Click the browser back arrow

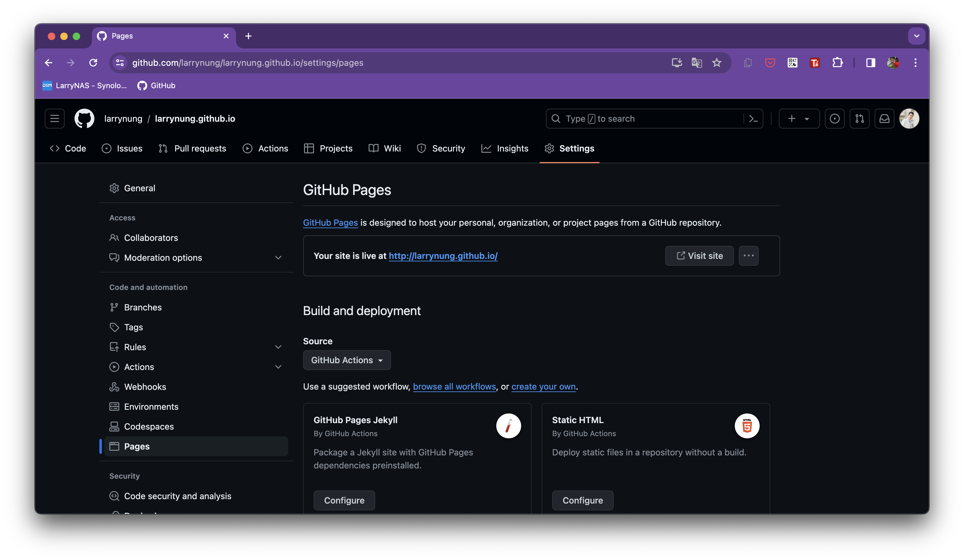click(x=48, y=63)
